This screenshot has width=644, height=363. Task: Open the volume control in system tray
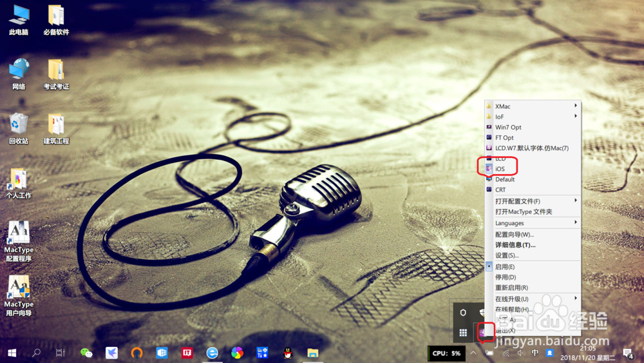coord(521,353)
